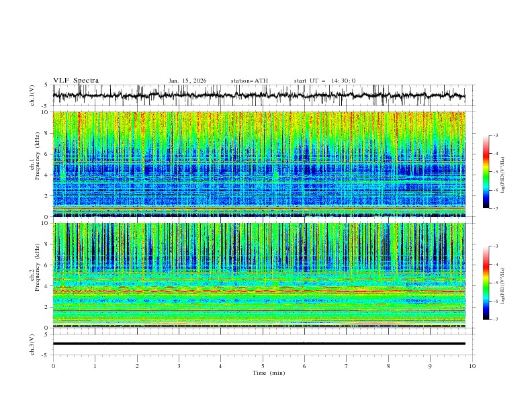Click the red band in ch.2 spectrogram
The image size is (532, 411).
pos(259,291)
